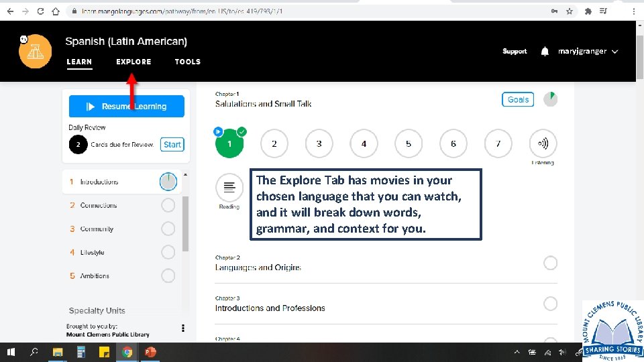Image resolution: width=644 pixels, height=362 pixels.
Task: Switch to Chrome in the taskbar
Action: (127, 352)
